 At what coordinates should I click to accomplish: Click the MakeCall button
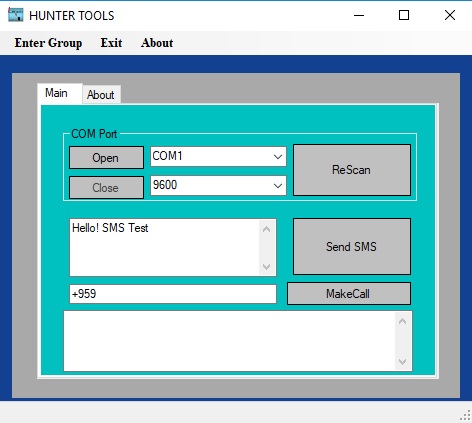coord(349,293)
